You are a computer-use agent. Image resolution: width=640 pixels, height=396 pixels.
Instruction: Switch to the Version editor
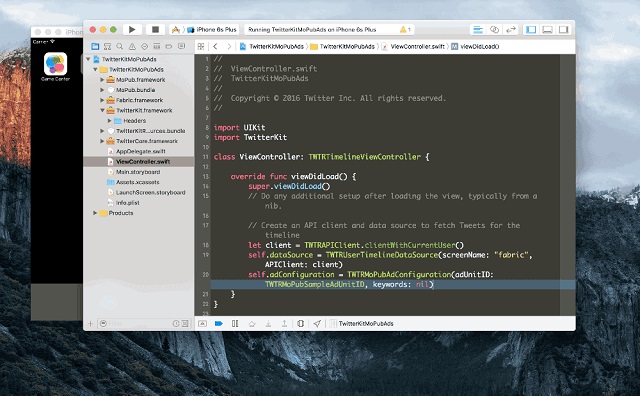pyautogui.click(x=511, y=29)
